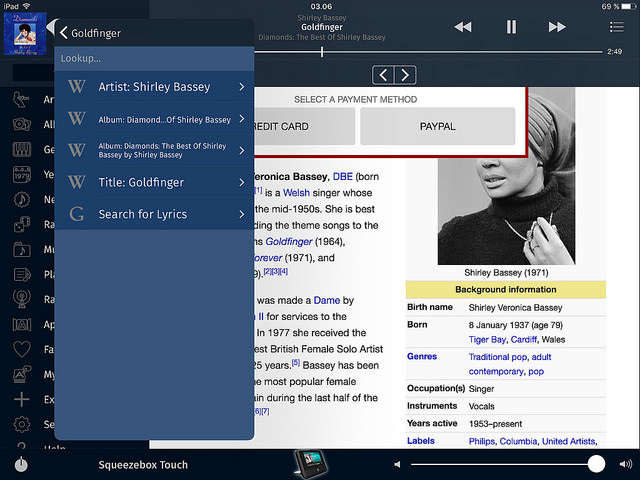Expand the Artist: Shirley Bassey chevron

pyautogui.click(x=242, y=87)
